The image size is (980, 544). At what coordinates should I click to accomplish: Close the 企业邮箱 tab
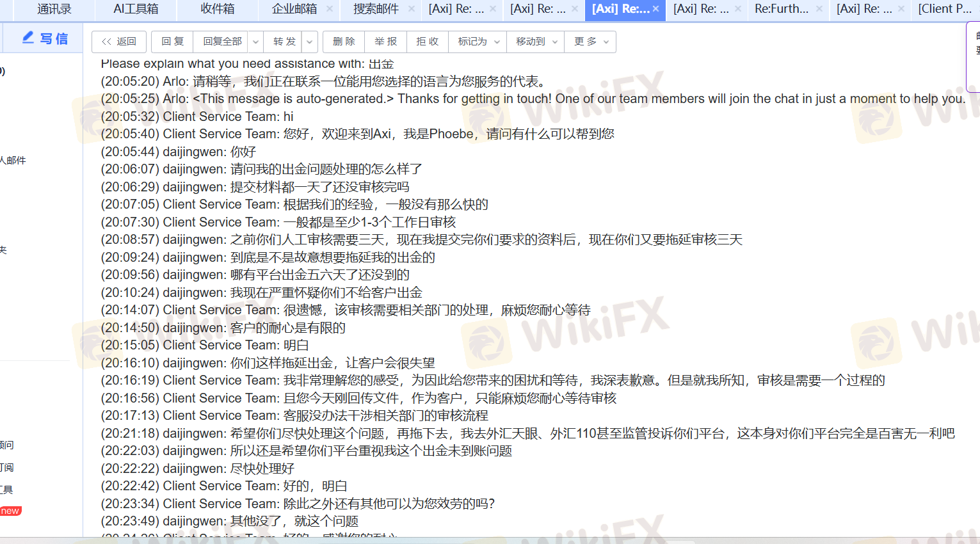point(330,9)
